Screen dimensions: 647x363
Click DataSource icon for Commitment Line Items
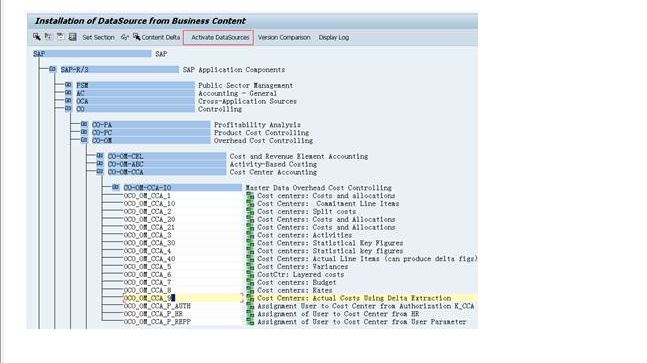(x=250, y=204)
